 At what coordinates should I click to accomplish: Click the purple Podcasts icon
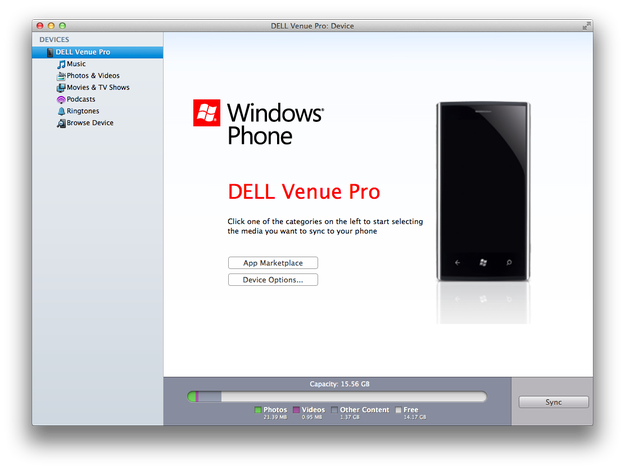tap(61, 99)
